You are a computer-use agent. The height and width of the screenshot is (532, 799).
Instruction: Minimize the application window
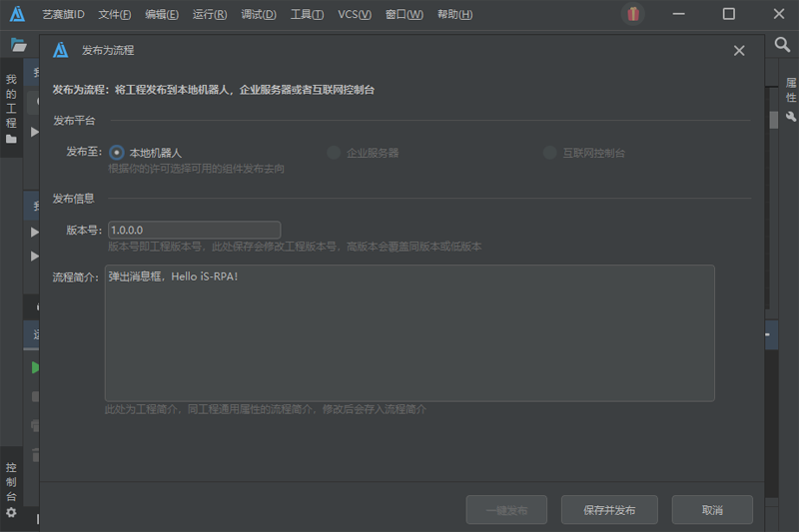pyautogui.click(x=678, y=14)
